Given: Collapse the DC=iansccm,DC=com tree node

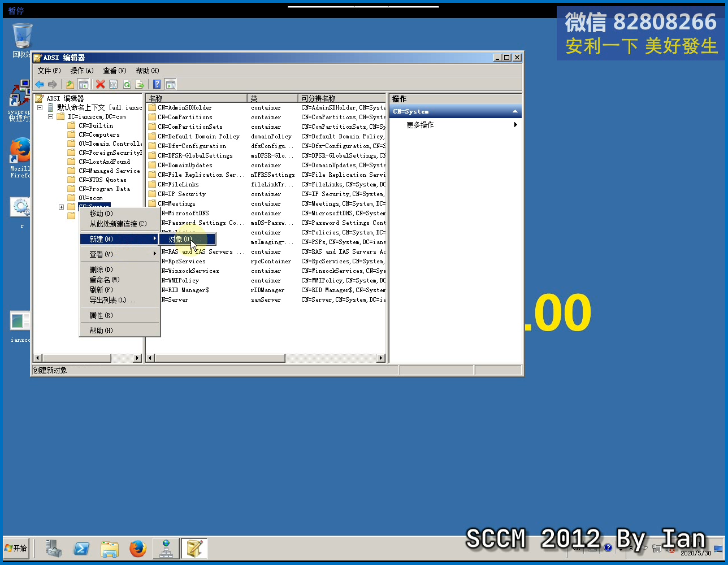Looking at the screenshot, I should pyautogui.click(x=50, y=116).
